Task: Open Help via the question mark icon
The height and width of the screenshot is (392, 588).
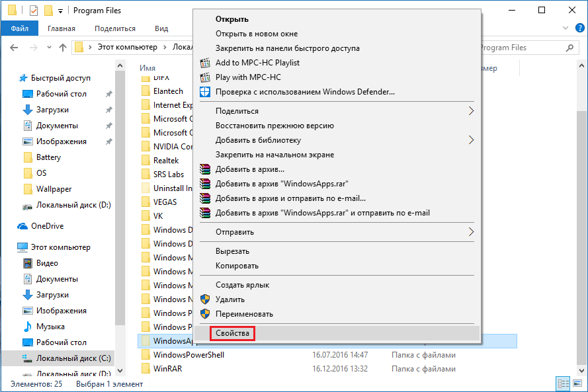Action: pos(579,28)
